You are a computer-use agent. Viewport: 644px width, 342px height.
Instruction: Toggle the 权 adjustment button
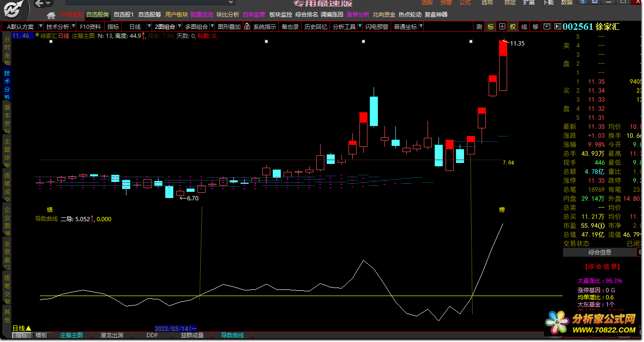coord(513,27)
